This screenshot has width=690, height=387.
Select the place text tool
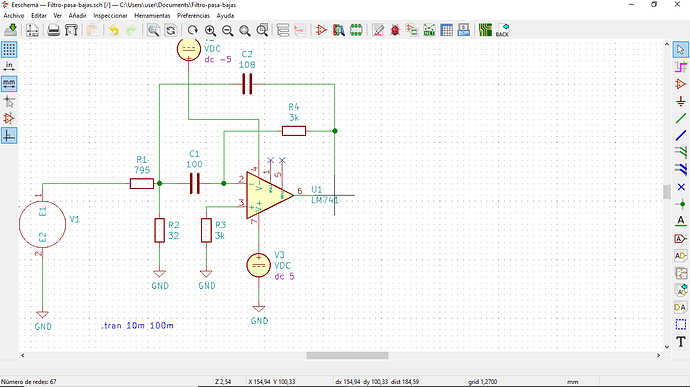(681, 342)
